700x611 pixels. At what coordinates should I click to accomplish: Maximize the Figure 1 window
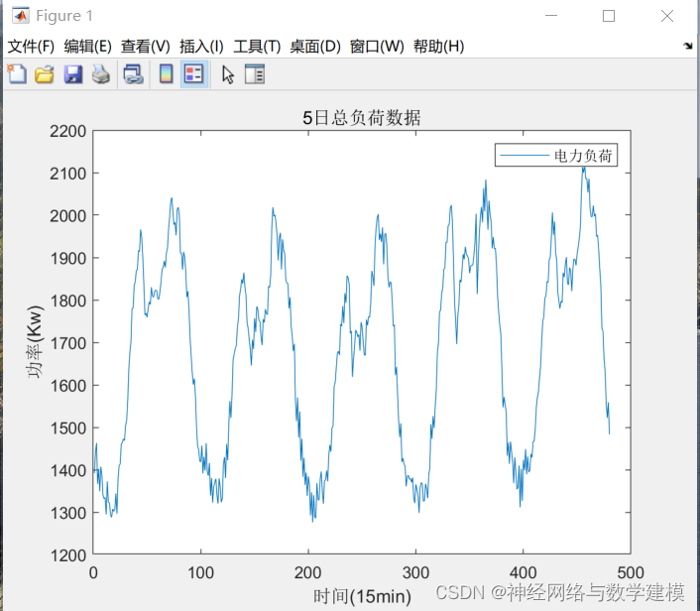tap(609, 16)
